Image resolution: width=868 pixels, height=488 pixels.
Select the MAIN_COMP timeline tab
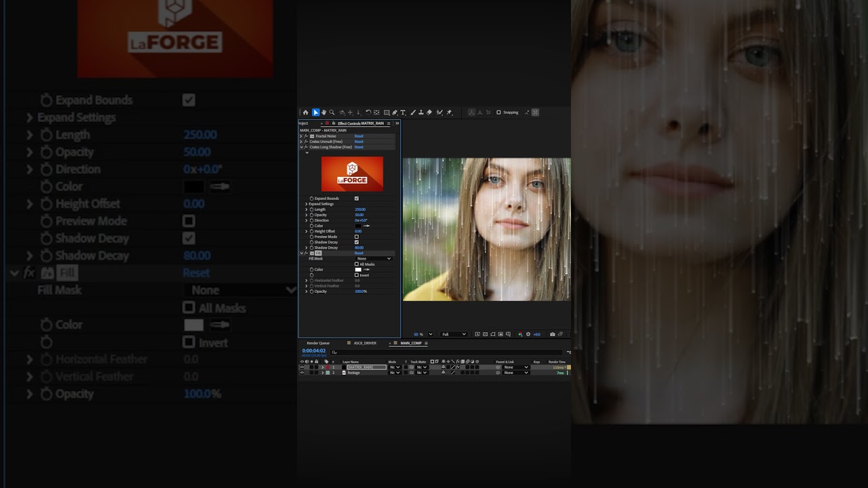[411, 343]
